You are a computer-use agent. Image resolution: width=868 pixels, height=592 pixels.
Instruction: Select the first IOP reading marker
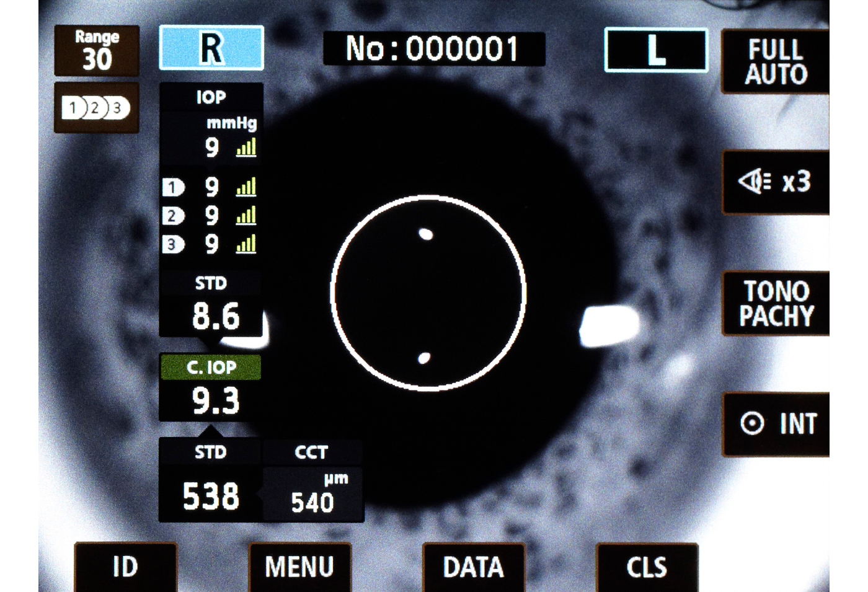[173, 187]
